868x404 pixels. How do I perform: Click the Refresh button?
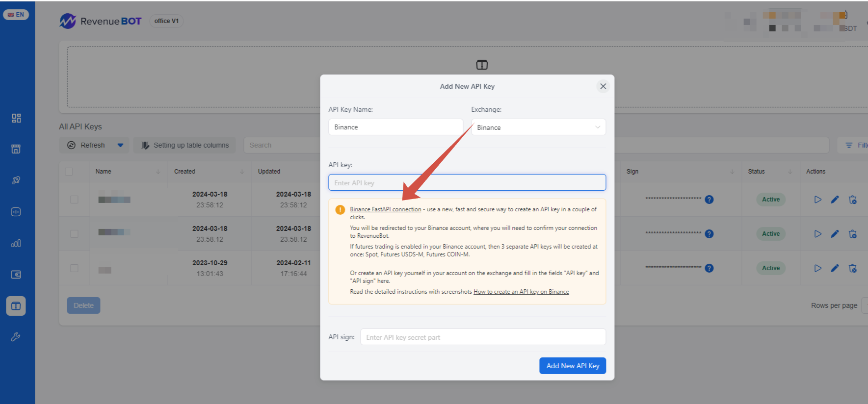[87, 145]
